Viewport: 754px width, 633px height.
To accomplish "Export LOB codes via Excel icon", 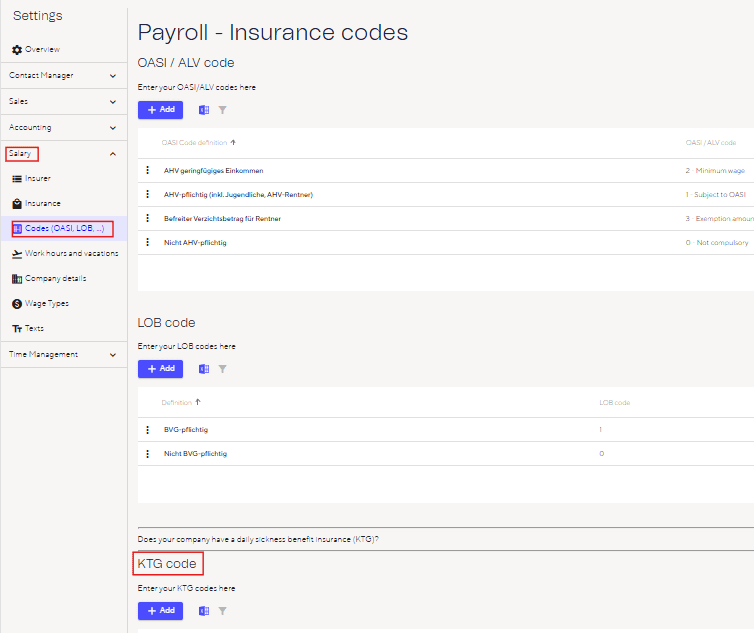I will (204, 369).
